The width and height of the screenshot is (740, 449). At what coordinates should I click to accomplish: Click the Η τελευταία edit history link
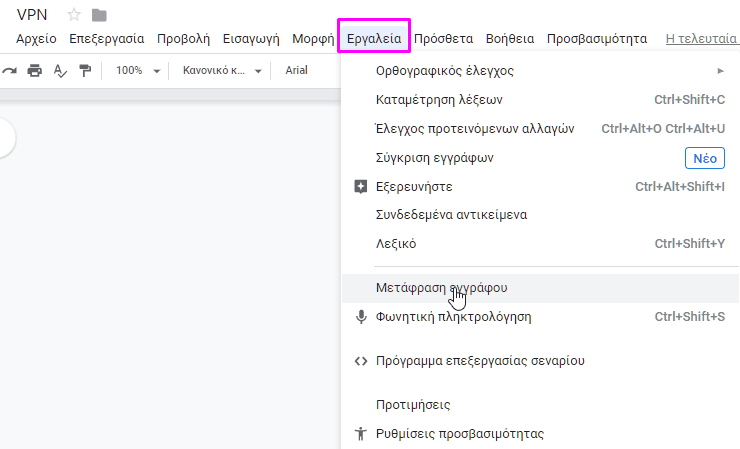pyautogui.click(x=701, y=39)
